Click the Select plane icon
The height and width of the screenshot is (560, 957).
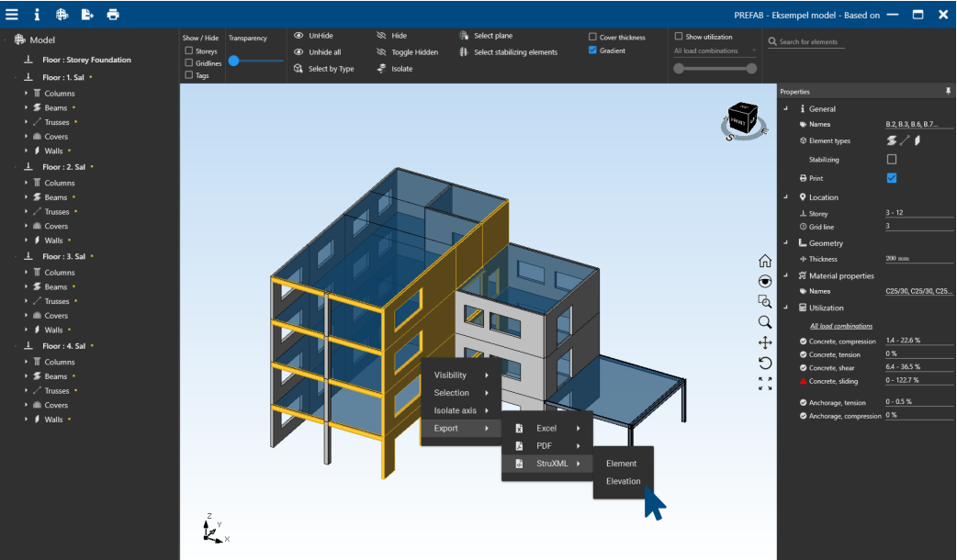click(464, 36)
